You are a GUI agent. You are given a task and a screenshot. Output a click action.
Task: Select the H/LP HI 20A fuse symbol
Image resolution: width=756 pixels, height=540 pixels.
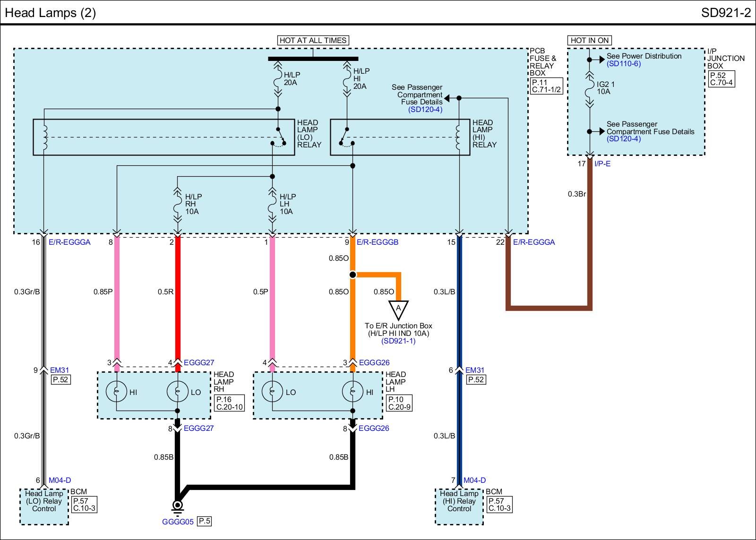pyautogui.click(x=347, y=78)
